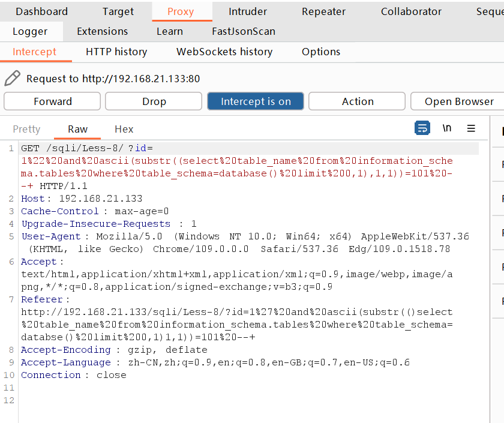The image size is (504, 423).
Task: Switch to the Target tab
Action: click(118, 11)
